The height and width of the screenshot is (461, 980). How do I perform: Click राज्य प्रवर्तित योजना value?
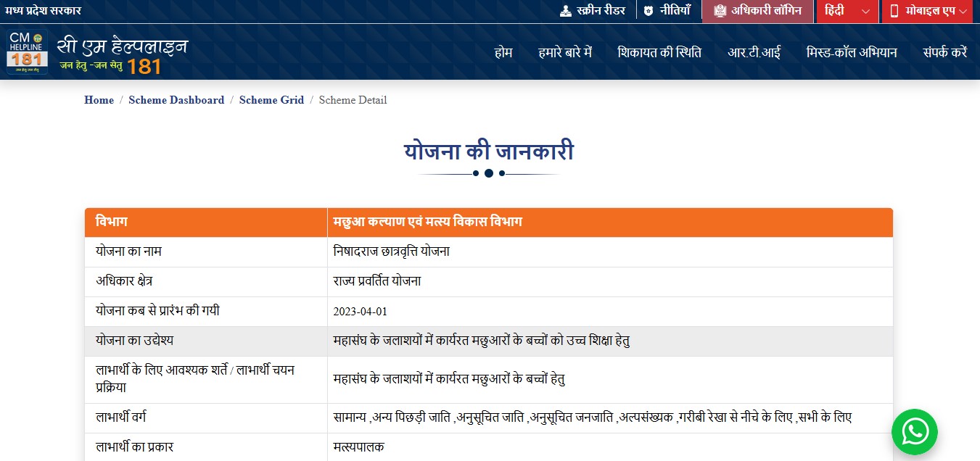(x=377, y=281)
